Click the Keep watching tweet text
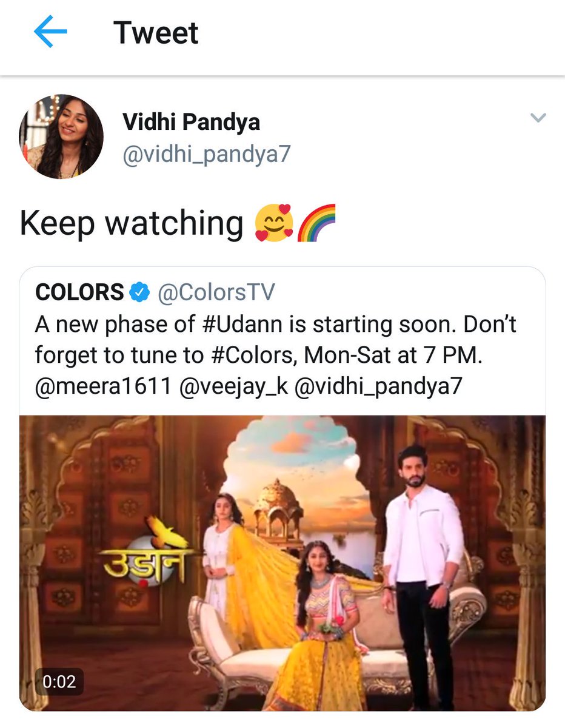565x728 pixels. pos(132,223)
